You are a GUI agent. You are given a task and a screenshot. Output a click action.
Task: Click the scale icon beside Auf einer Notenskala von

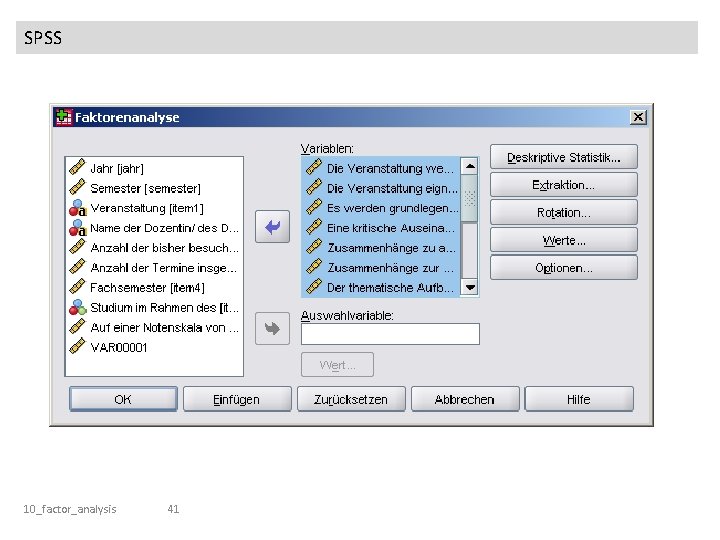(x=77, y=326)
